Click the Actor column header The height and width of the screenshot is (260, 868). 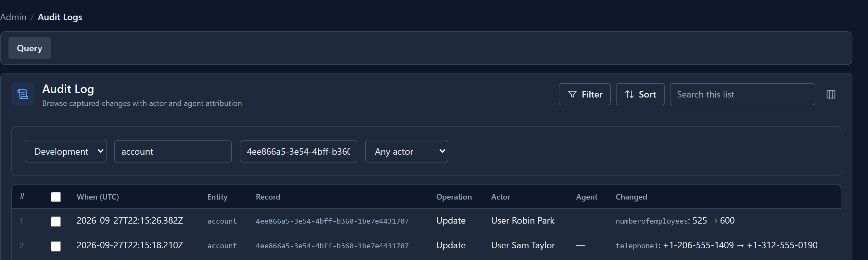501,197
